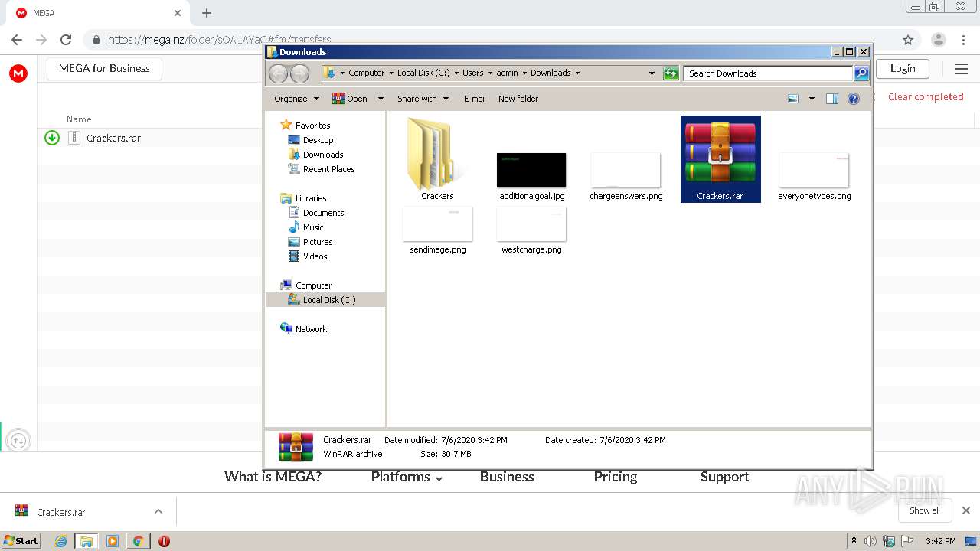Click the MEGA logo icon on the page
The width and height of the screenshot is (980, 551).
point(18,73)
